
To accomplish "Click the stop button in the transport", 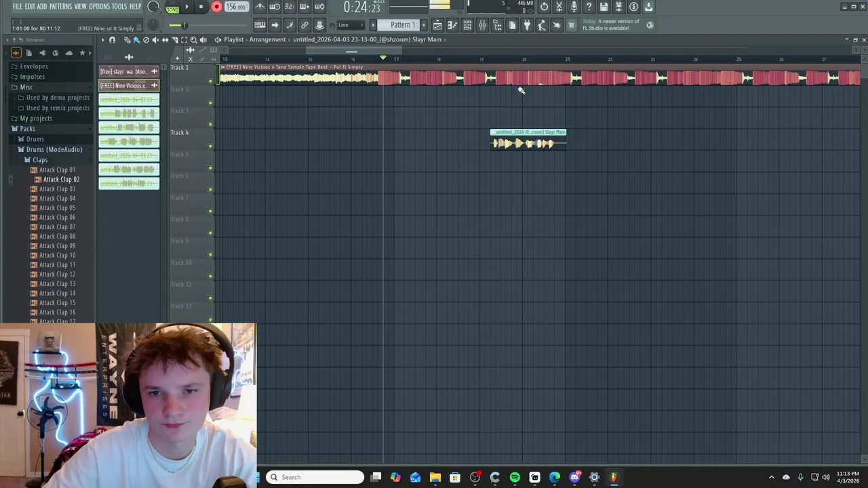I will 201,7.
